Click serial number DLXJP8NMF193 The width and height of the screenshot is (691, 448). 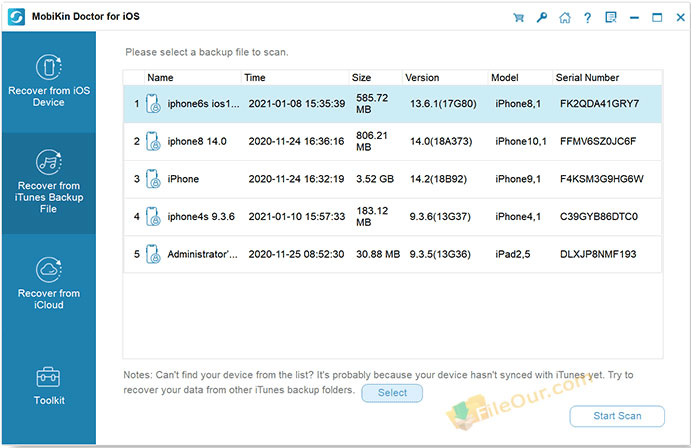point(598,254)
